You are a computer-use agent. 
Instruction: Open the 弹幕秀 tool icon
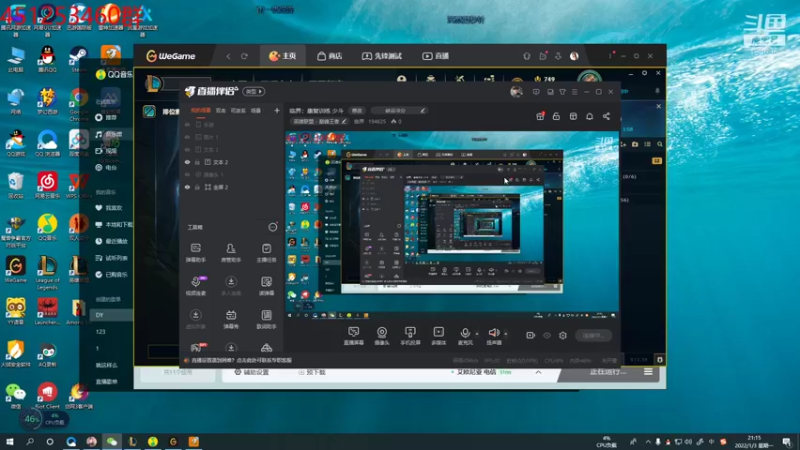[231, 319]
